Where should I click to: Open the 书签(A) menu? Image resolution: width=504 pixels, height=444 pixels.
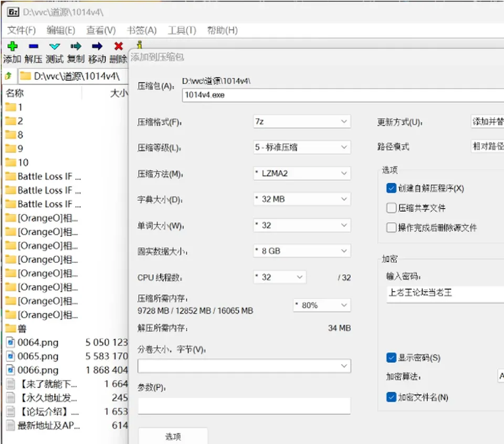142,30
